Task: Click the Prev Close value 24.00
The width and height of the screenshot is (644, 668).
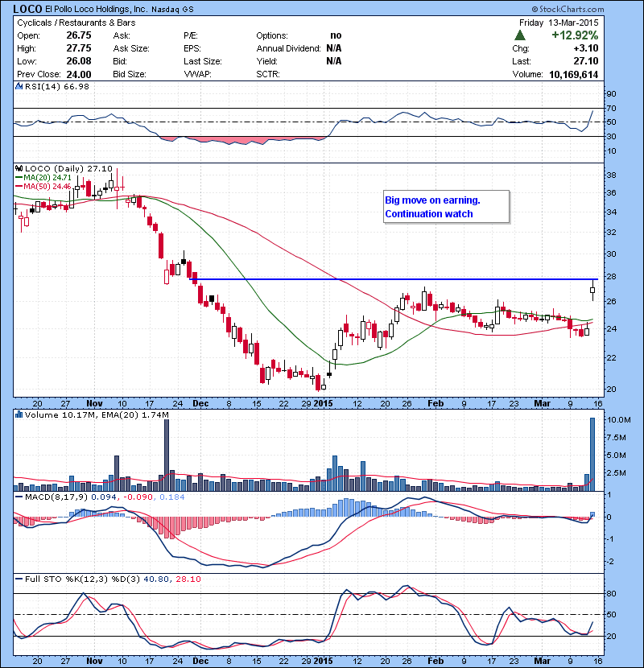Action: (79, 75)
